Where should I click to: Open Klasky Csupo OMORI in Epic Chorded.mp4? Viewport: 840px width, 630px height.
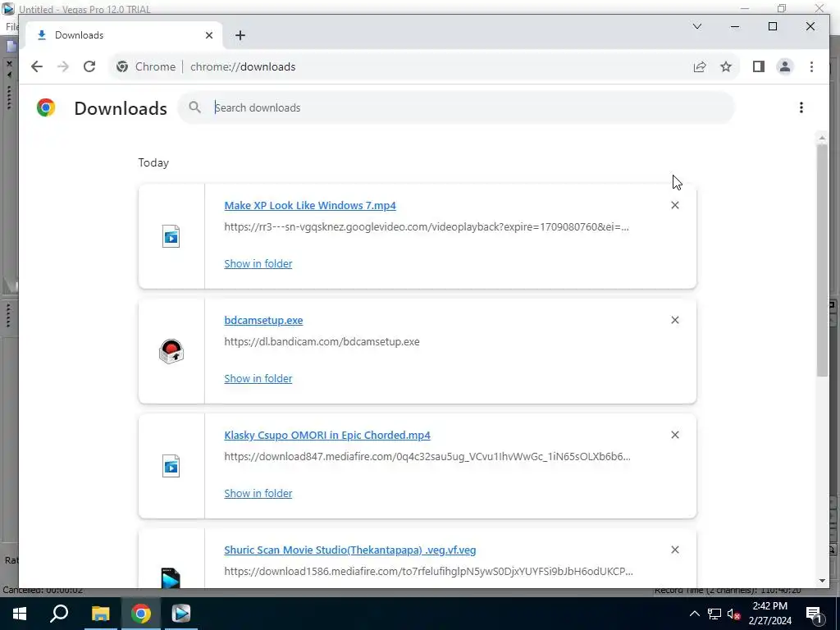[x=327, y=435]
